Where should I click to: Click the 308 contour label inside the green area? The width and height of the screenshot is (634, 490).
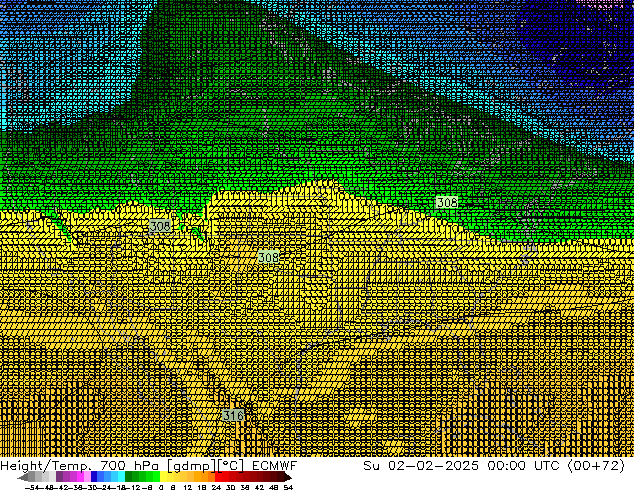(447, 202)
